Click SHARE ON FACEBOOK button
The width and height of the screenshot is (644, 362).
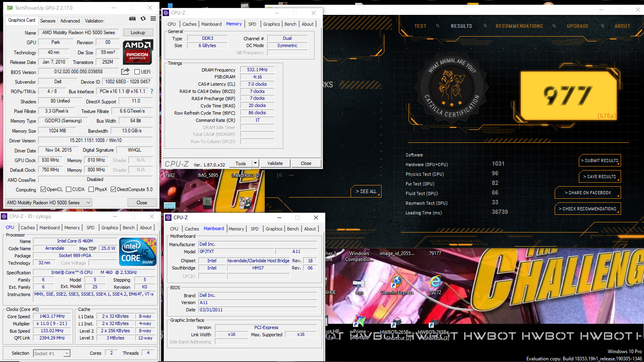tap(588, 193)
